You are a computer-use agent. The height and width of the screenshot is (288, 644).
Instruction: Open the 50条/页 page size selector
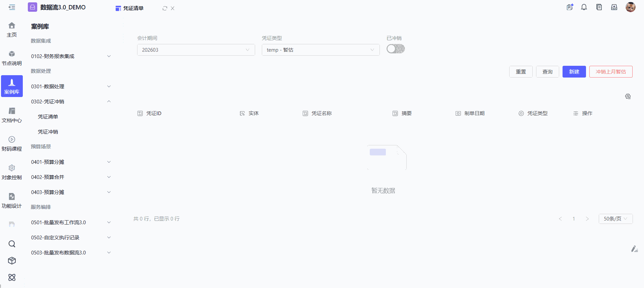[616, 219]
